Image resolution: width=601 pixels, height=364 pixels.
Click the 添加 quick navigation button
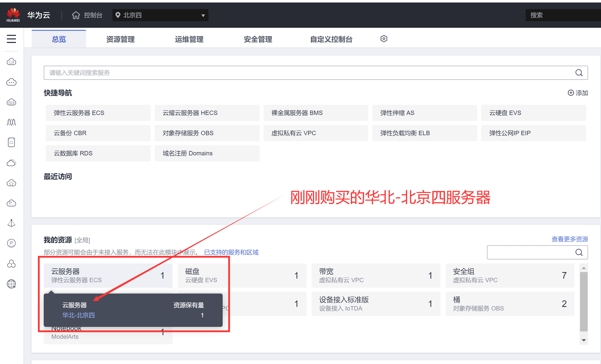[x=578, y=93]
